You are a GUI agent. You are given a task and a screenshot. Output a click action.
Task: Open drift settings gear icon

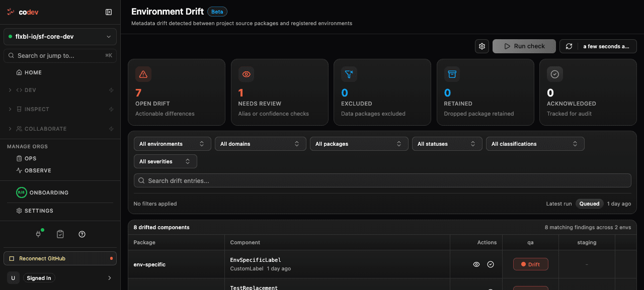click(482, 46)
